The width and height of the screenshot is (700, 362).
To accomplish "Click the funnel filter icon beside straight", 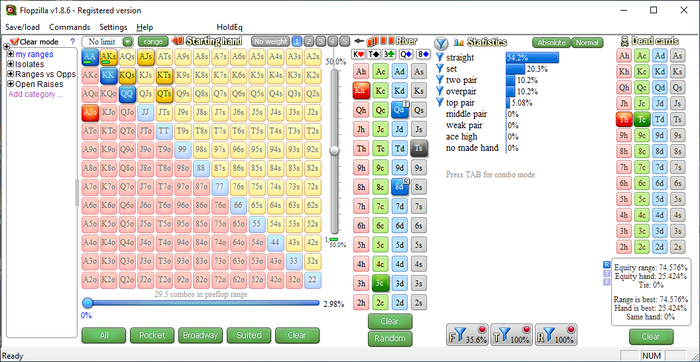I will click(x=440, y=58).
